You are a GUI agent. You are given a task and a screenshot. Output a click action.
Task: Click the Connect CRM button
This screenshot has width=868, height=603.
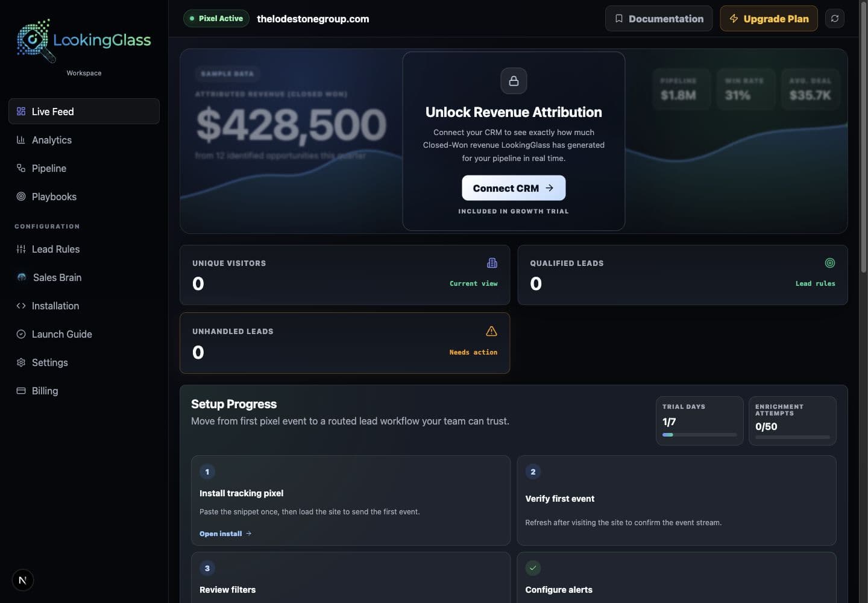(x=514, y=188)
